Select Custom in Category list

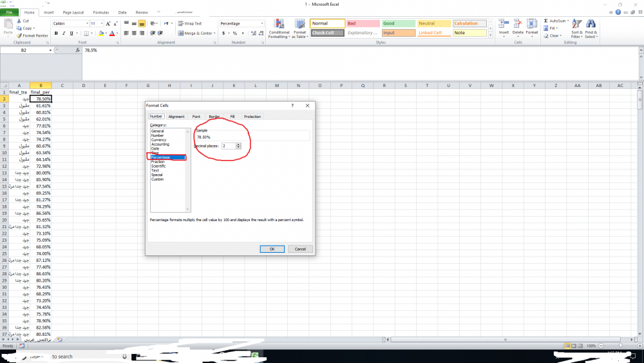[157, 179]
